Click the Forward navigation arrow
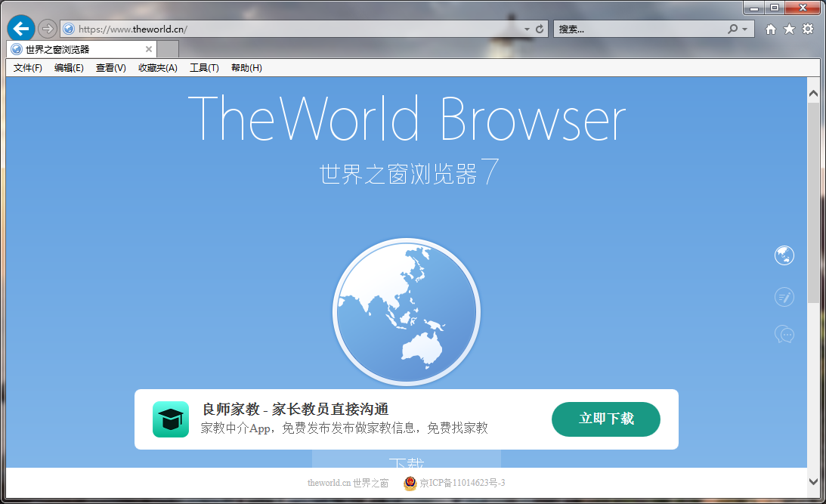Screen dimensions: 826x504 point(47,29)
